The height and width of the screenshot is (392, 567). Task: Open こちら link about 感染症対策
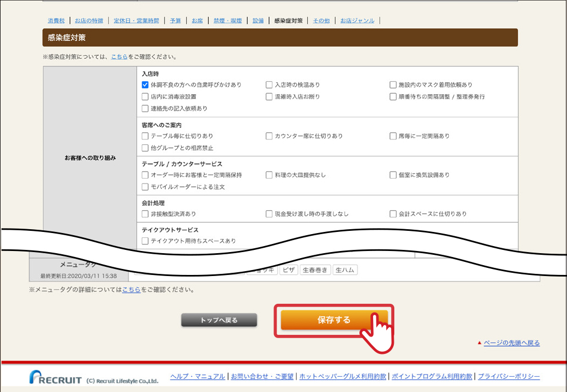(119, 57)
